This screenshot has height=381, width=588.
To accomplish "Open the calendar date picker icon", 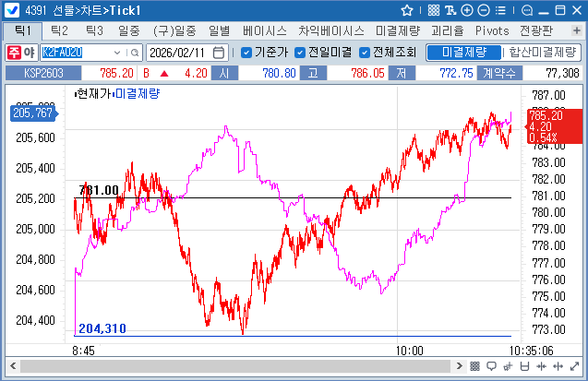I will coord(219,53).
